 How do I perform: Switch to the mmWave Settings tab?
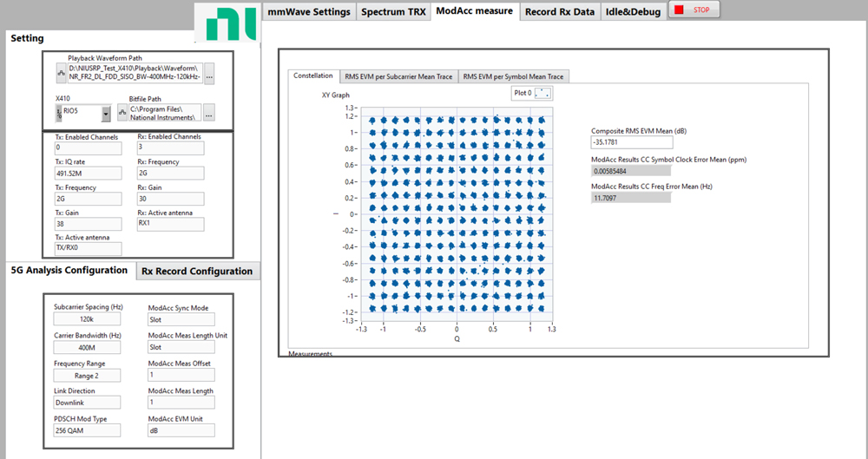pyautogui.click(x=309, y=11)
